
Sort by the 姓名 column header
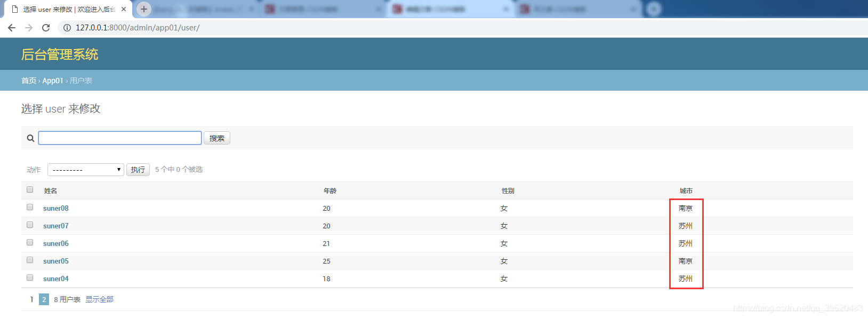coord(51,190)
